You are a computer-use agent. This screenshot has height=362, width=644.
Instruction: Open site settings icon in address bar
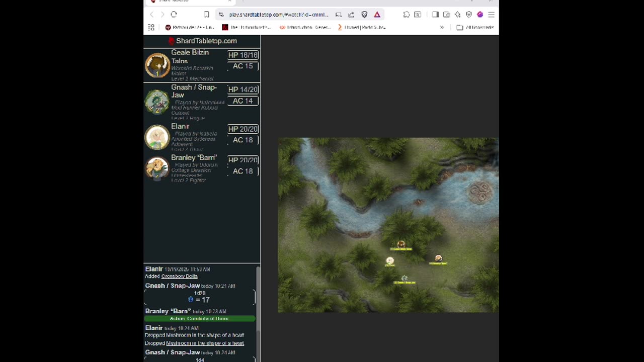221,15
